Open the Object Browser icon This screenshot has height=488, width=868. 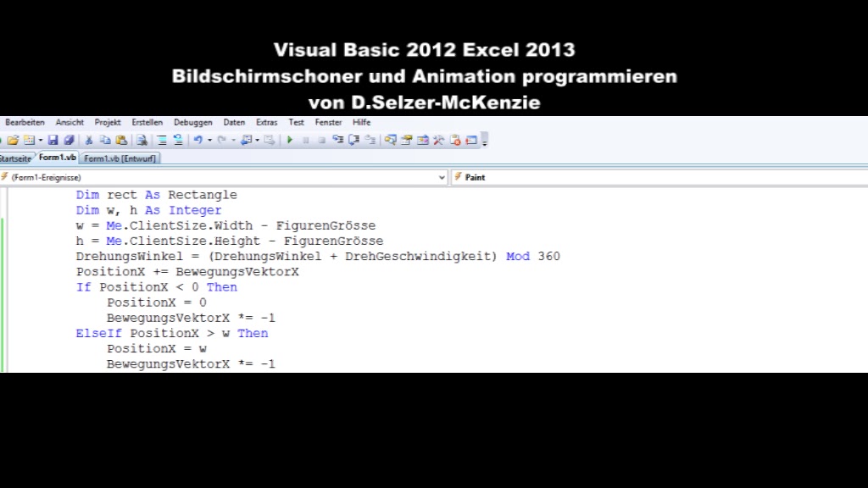point(423,141)
